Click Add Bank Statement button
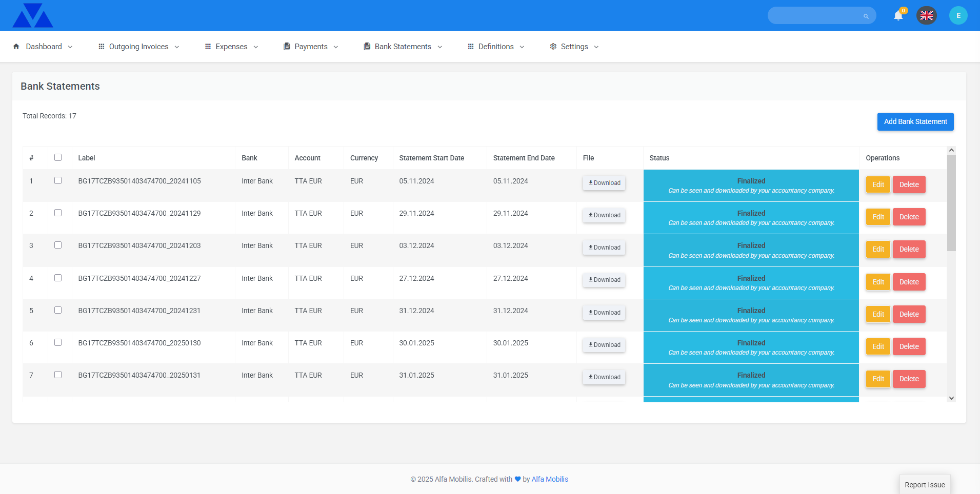980x494 pixels. 915,121
